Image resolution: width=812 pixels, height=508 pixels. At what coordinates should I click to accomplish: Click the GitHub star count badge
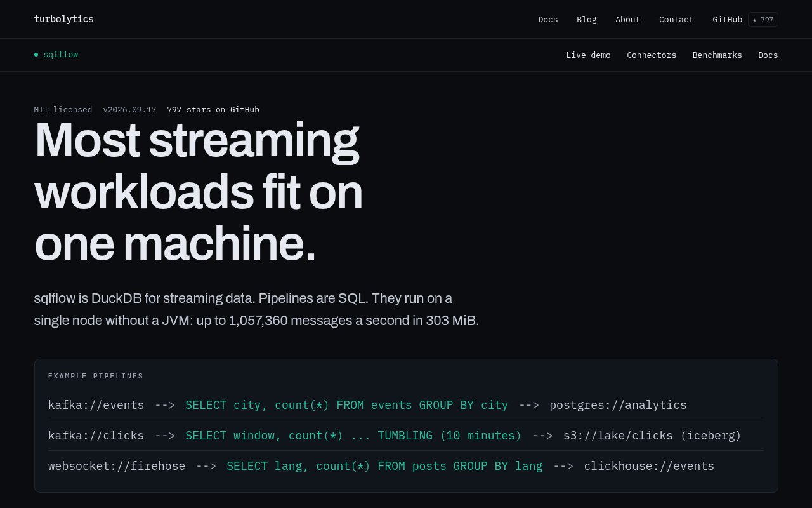pyautogui.click(x=763, y=20)
